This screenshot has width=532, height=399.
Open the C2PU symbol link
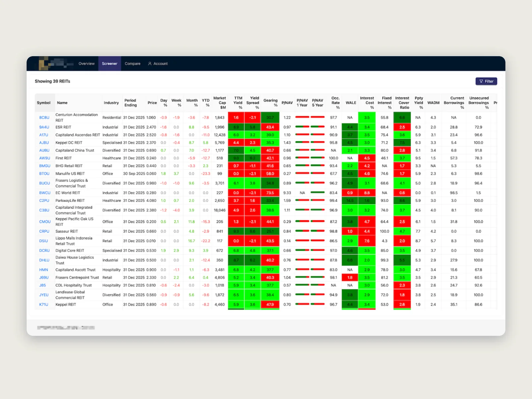[x=44, y=200]
